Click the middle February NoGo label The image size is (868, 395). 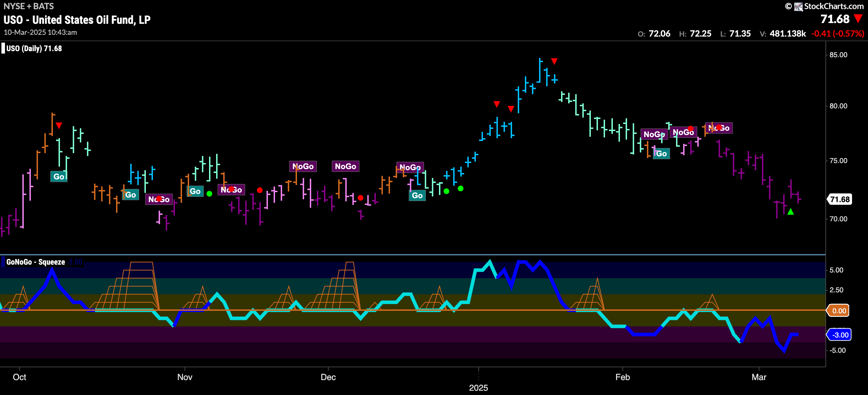click(683, 132)
